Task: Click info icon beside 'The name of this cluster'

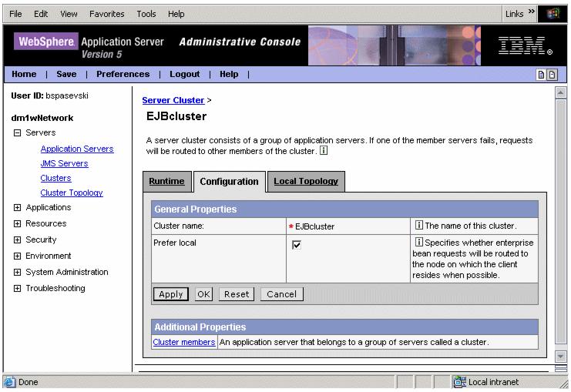Action: [x=418, y=225]
